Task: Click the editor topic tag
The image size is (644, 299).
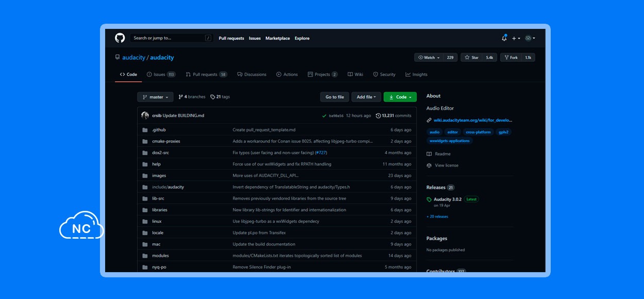Action: pos(452,132)
